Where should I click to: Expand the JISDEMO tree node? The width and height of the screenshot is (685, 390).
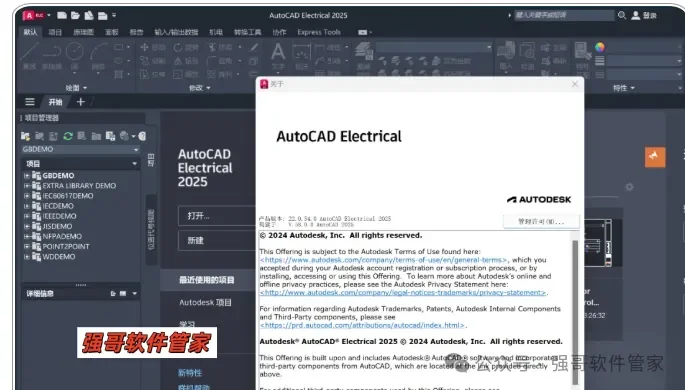(27, 226)
